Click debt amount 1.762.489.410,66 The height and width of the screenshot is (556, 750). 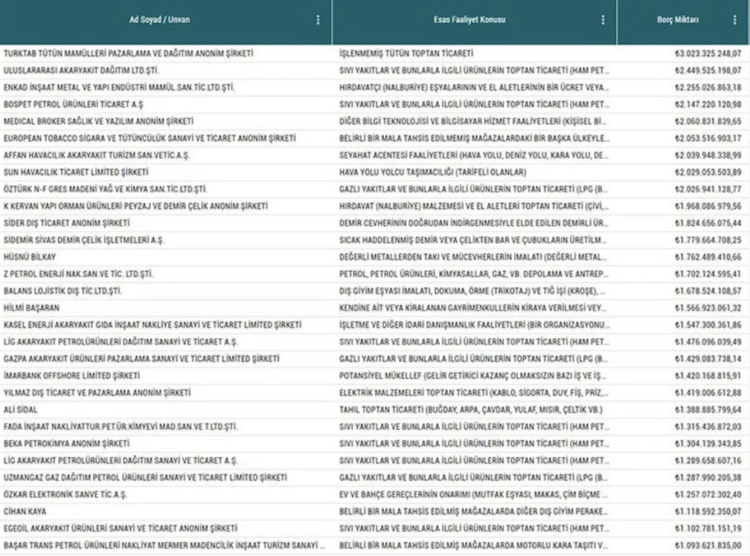point(708,257)
